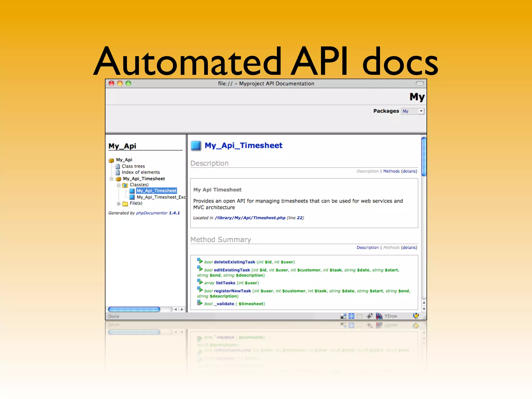Click the deleteExistingTask method arrow icon
This screenshot has height=399, width=532.
click(200, 261)
